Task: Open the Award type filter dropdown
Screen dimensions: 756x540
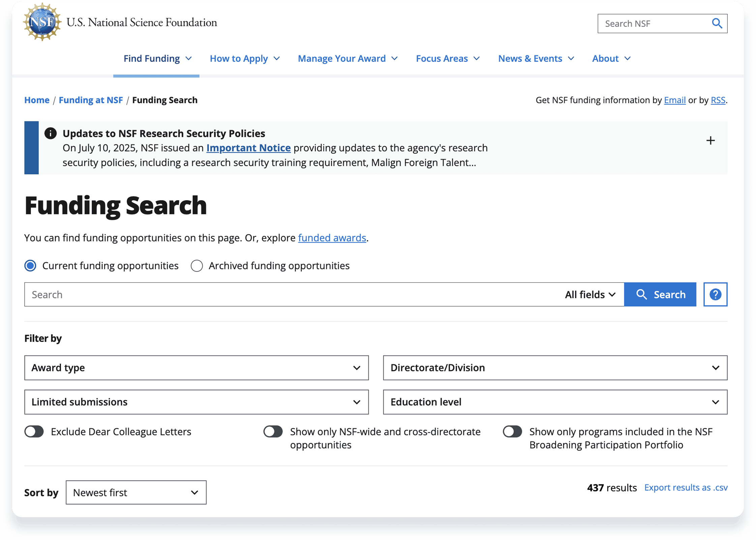Action: click(x=196, y=368)
